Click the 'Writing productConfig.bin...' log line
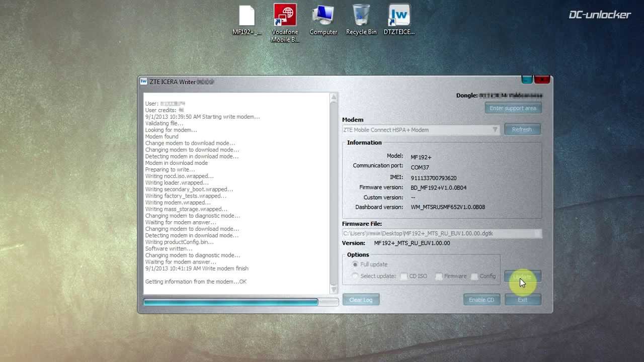Image resolution: width=644 pixels, height=362 pixels. click(x=179, y=242)
